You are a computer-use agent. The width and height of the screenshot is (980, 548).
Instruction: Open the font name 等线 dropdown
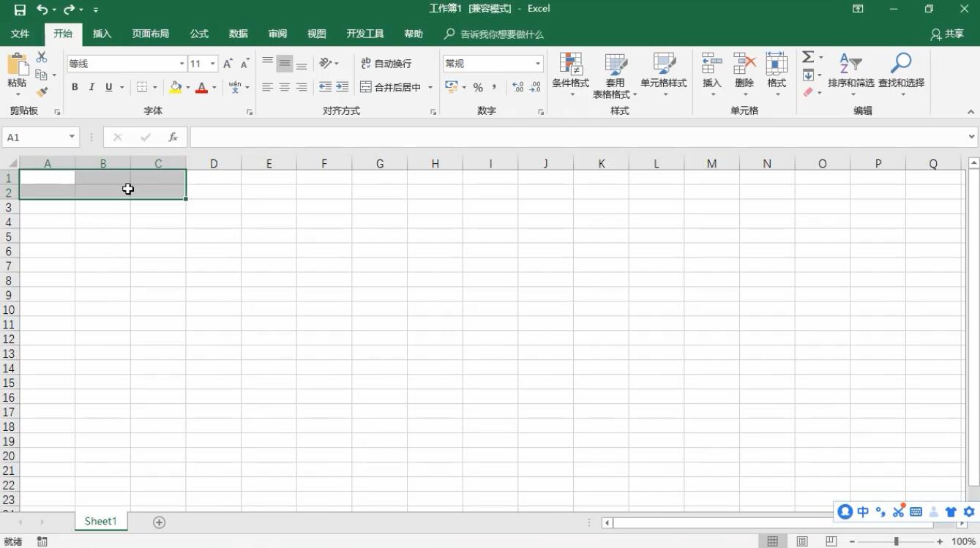click(182, 64)
